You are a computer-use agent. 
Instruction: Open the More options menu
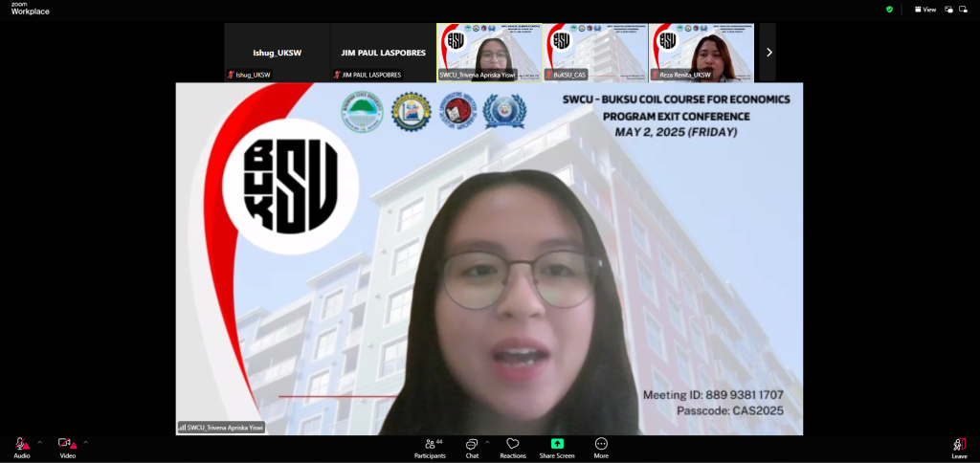601,447
